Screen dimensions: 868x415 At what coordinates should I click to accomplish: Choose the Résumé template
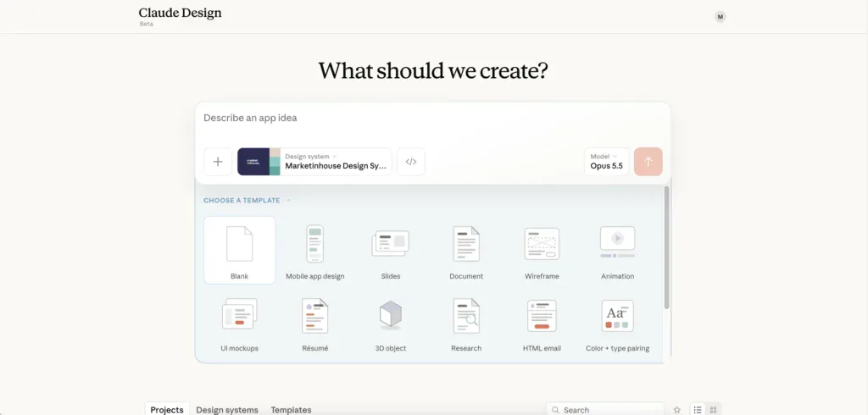coord(315,324)
